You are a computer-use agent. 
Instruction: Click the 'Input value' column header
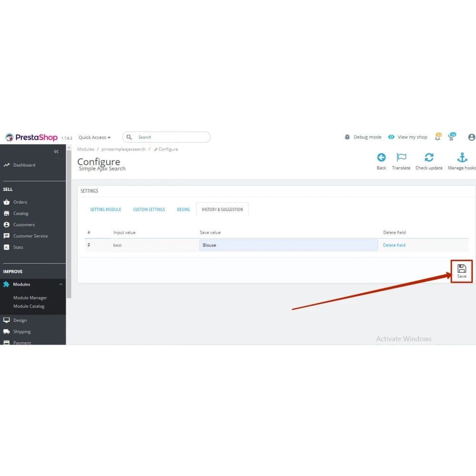(x=124, y=233)
